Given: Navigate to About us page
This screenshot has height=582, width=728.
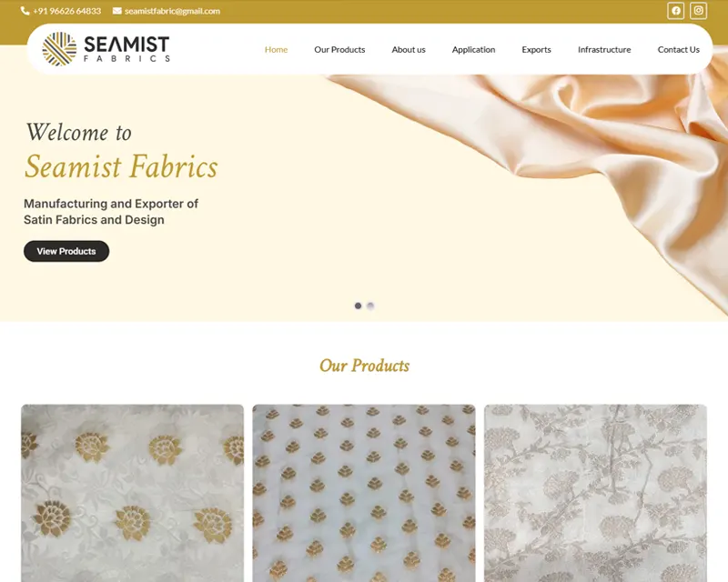Looking at the screenshot, I should pyautogui.click(x=409, y=49).
